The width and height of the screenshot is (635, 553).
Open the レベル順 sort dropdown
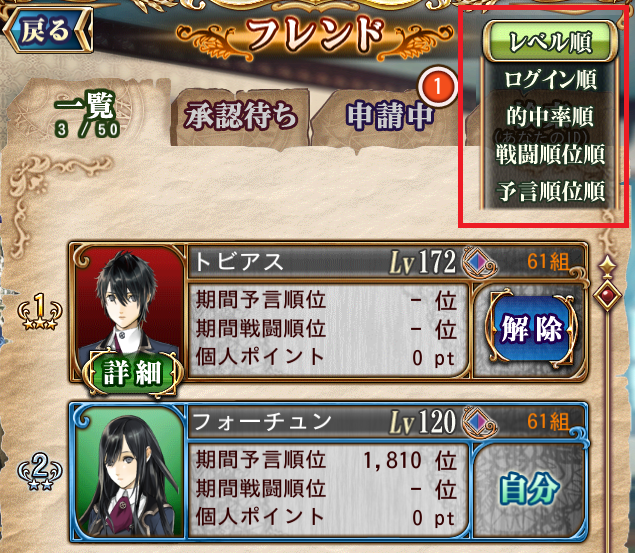tap(551, 41)
